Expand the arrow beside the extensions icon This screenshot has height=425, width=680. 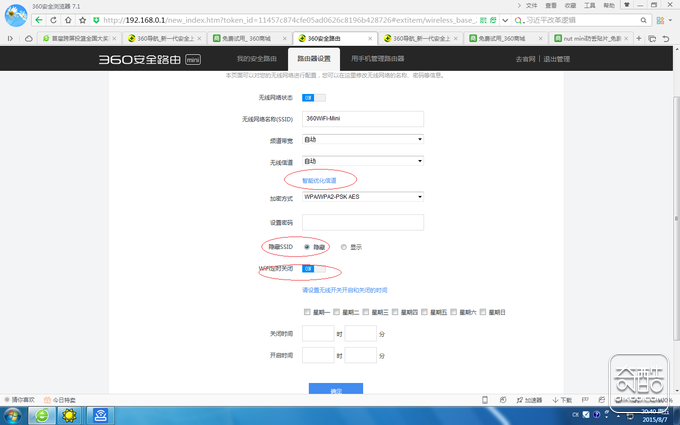pos(671,20)
